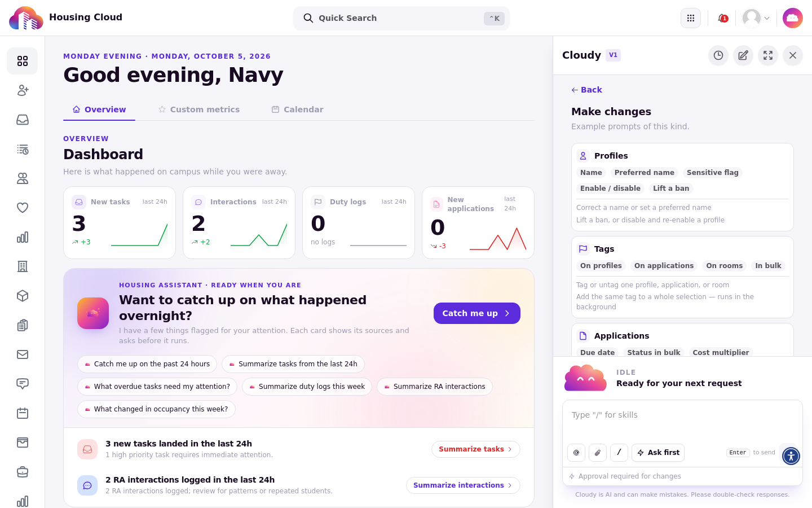Select 'What overdue tasks need my attention?' prompt
Viewport: 812px width, 508px height.
click(x=157, y=387)
